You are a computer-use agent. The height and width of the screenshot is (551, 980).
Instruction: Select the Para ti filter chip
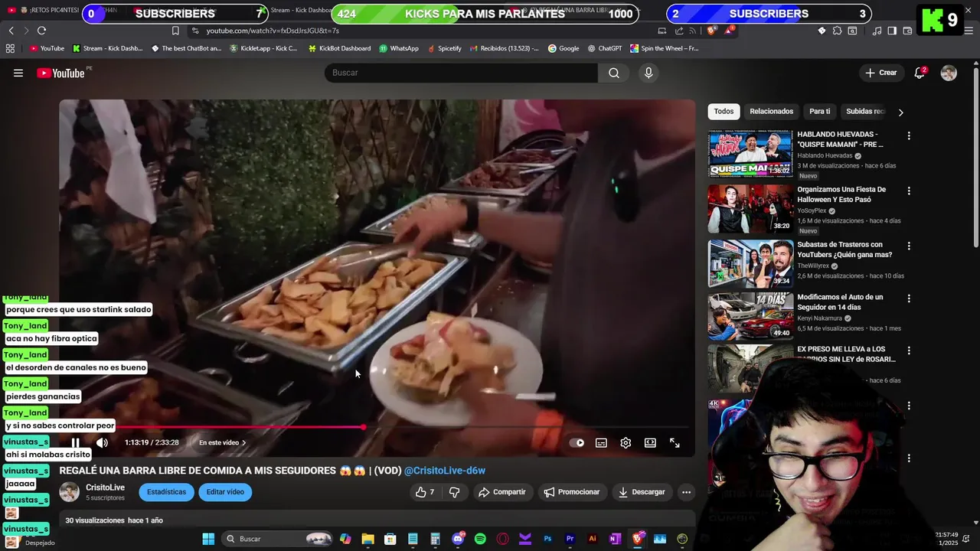point(819,112)
